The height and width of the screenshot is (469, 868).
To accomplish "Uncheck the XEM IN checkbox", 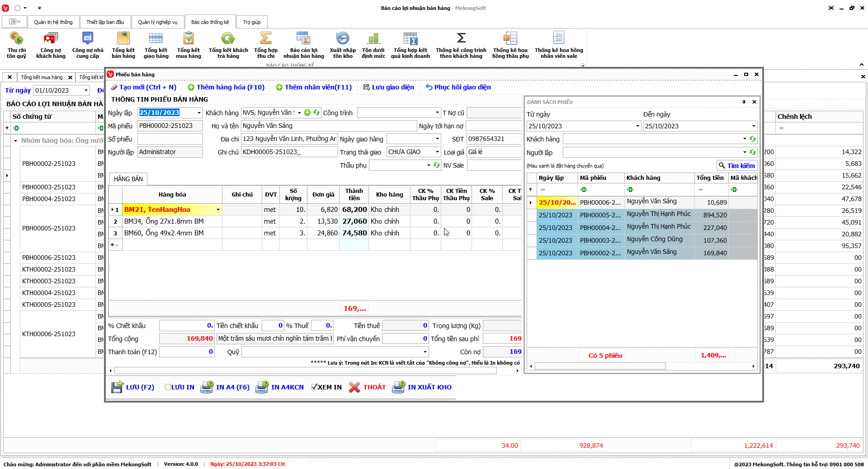I will (x=314, y=387).
